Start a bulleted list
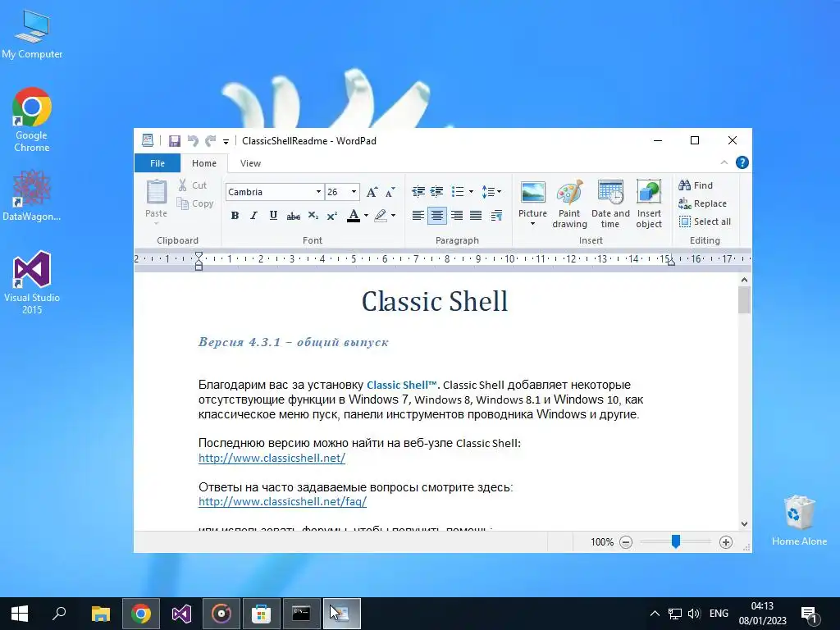This screenshot has width=840, height=630. point(458,191)
